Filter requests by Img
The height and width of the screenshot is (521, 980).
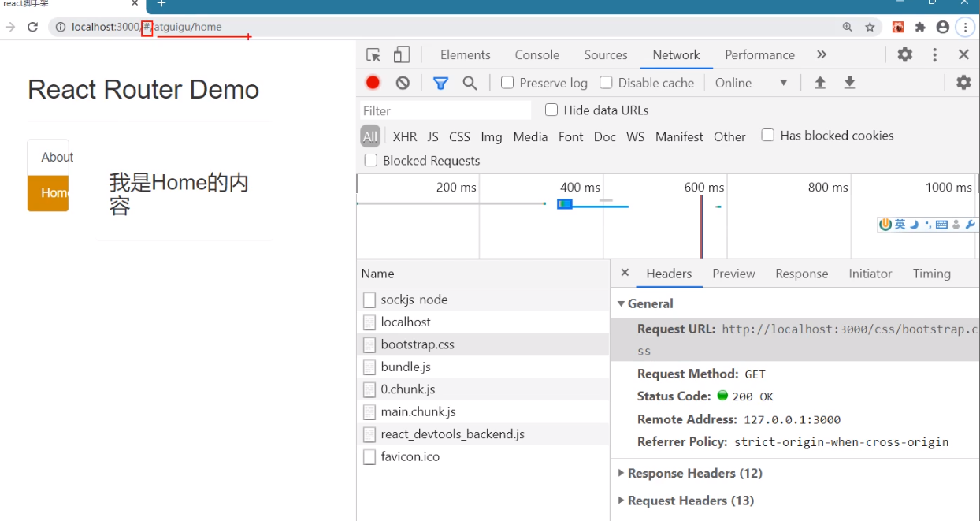pyautogui.click(x=492, y=136)
